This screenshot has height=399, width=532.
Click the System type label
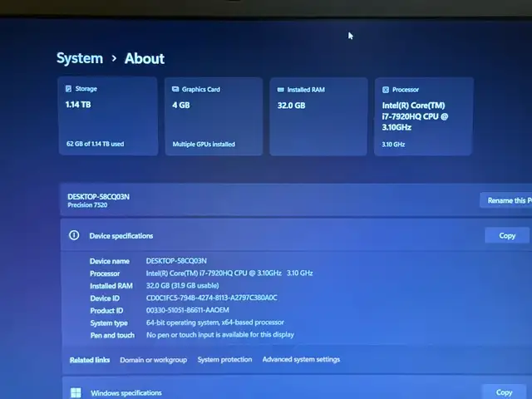pos(109,323)
